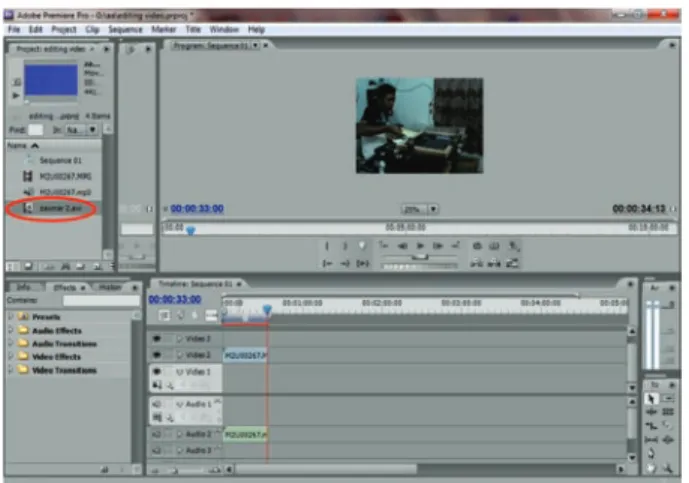Hide the Video 2 track output
689x483 pixels.
pyautogui.click(x=156, y=355)
